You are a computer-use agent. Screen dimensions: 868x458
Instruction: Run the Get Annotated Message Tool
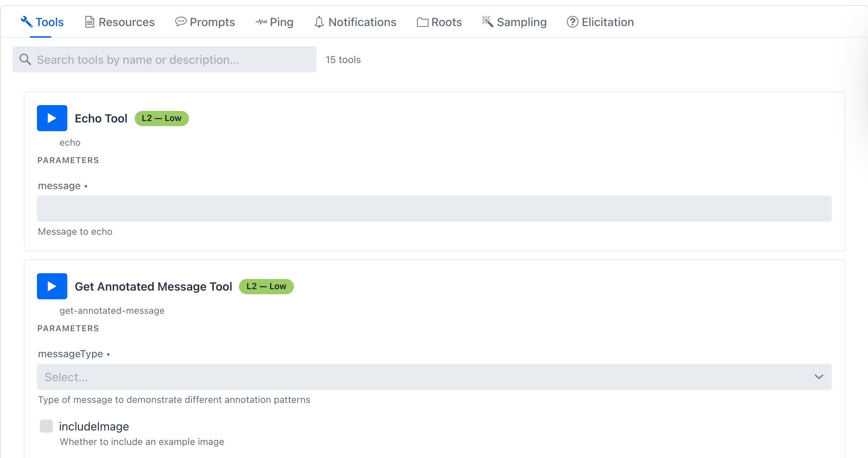click(x=52, y=286)
